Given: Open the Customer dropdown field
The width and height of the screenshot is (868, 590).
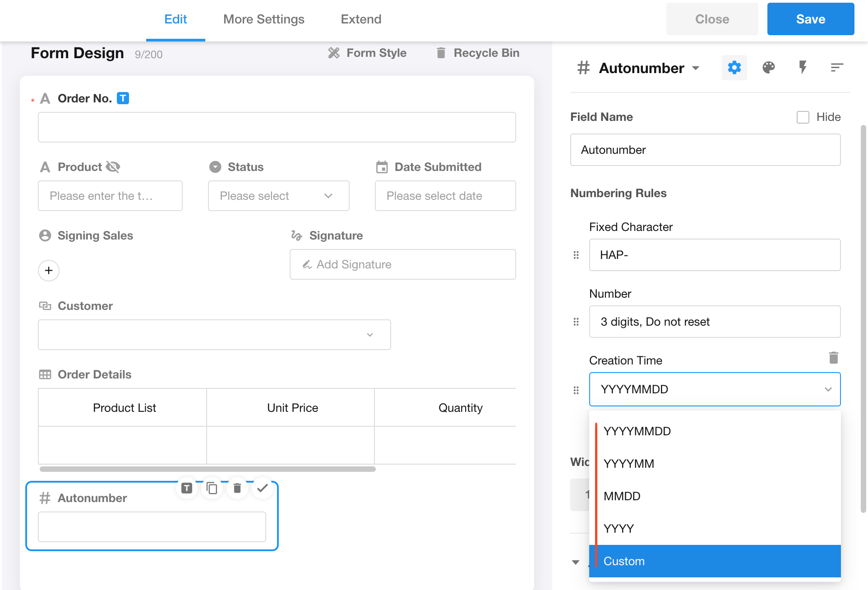Looking at the screenshot, I should (214, 335).
